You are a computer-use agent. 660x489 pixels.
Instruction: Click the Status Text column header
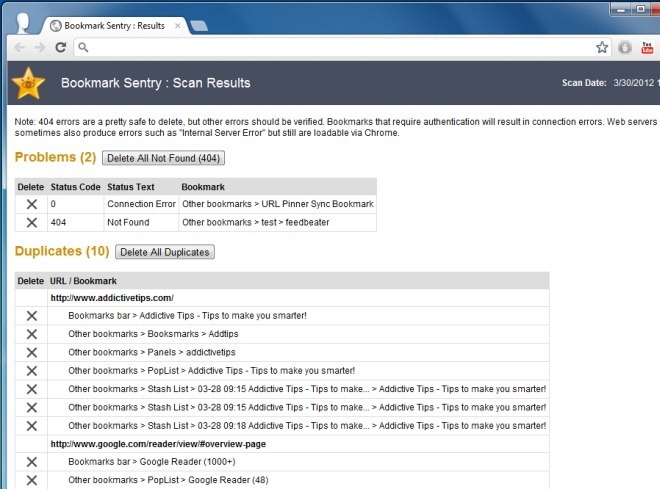pyautogui.click(x=131, y=187)
